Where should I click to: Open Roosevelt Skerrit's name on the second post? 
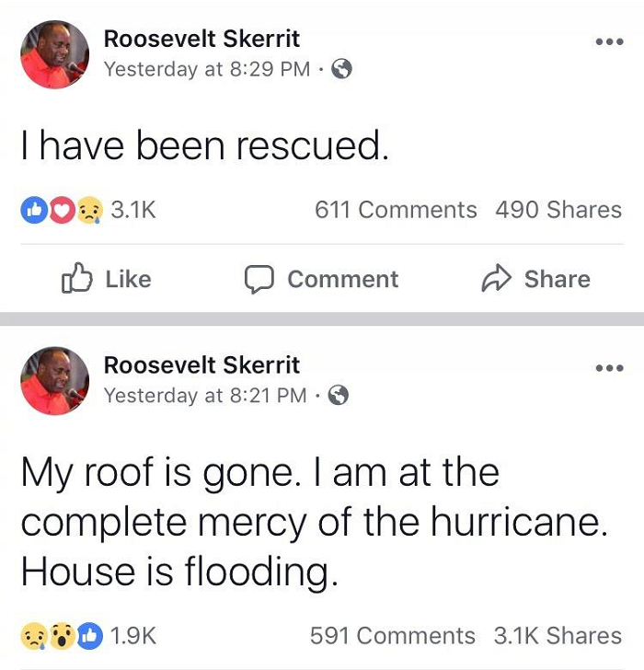[x=201, y=364]
